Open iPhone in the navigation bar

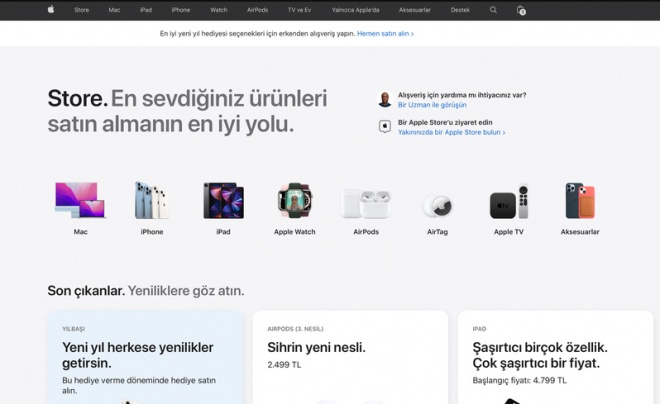point(181,10)
